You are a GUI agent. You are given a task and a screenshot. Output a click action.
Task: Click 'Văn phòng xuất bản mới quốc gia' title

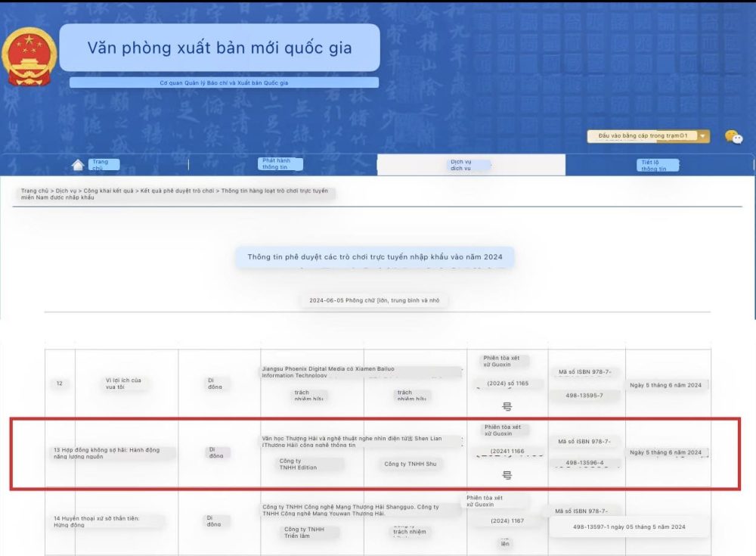pos(219,48)
